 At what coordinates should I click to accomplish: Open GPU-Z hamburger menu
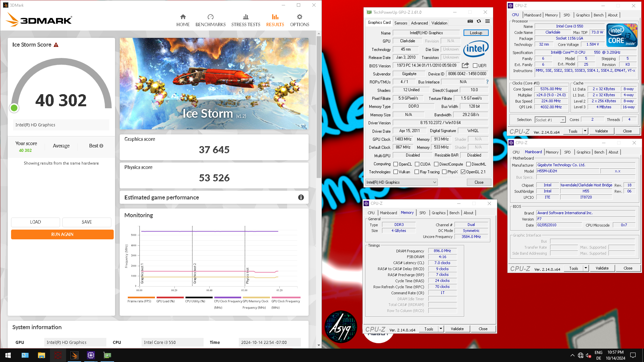click(x=487, y=21)
